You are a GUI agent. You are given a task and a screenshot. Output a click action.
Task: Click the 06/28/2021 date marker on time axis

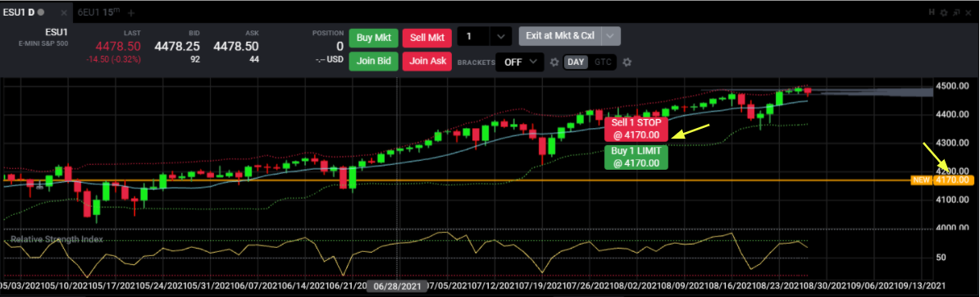pos(396,286)
